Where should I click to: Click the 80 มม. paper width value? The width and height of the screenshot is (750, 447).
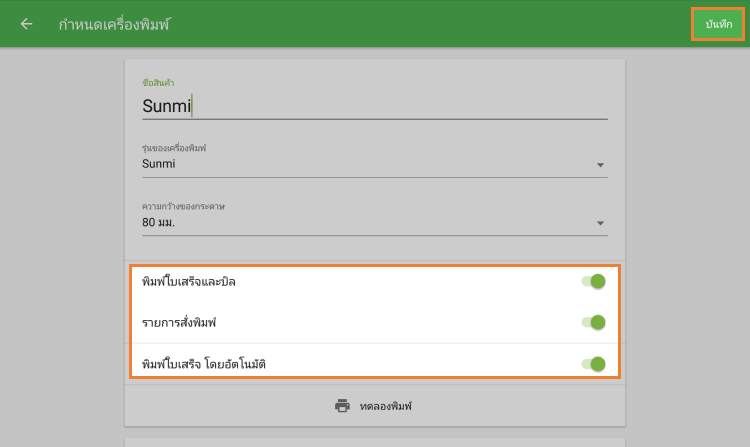160,222
